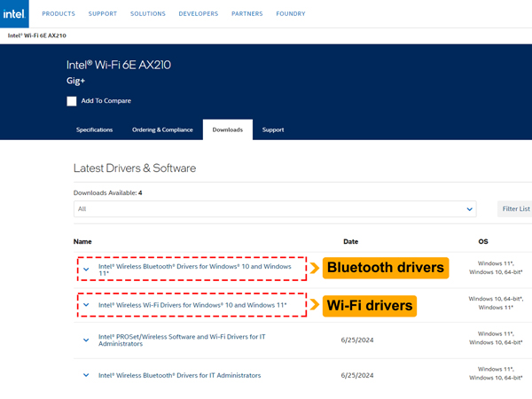
Task: Open the All downloads filter dropdown
Action: [x=275, y=209]
